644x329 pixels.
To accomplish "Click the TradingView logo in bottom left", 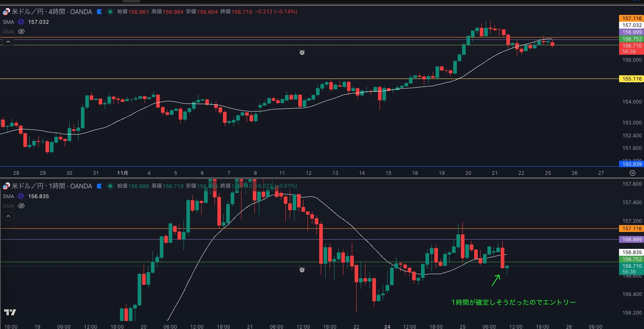I will coord(10,312).
